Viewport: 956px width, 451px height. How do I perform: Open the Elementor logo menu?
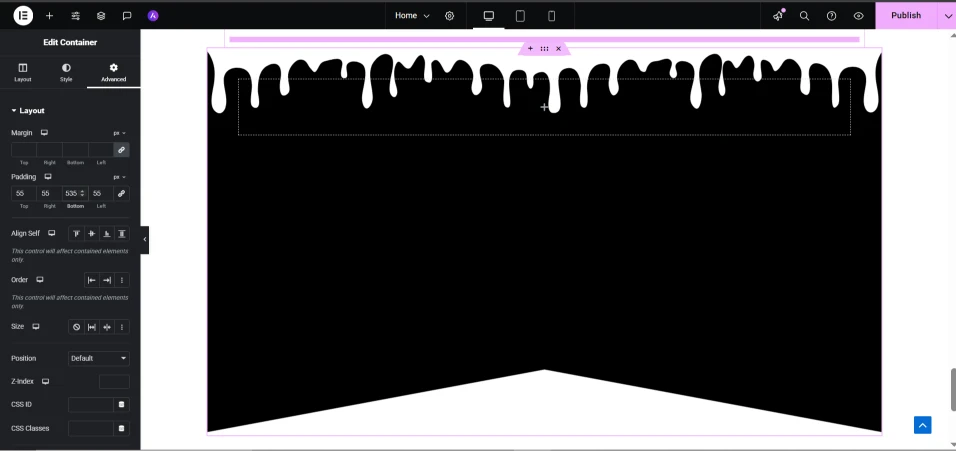tap(23, 15)
